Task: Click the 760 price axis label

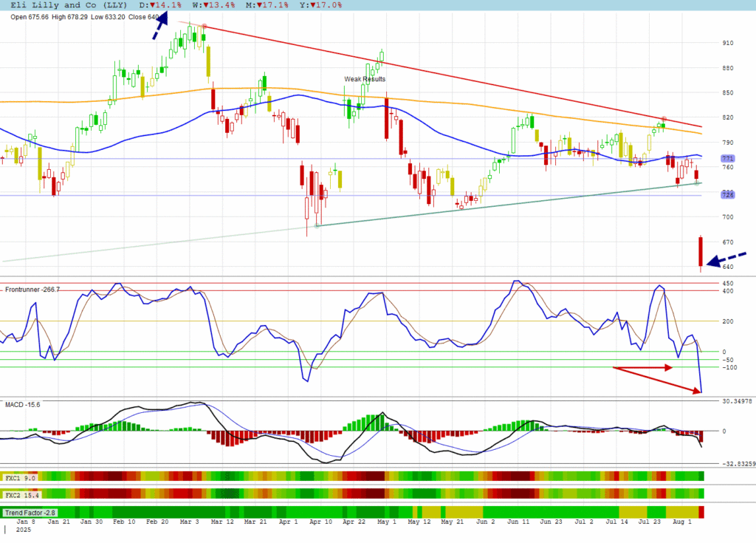Action: 727,167
